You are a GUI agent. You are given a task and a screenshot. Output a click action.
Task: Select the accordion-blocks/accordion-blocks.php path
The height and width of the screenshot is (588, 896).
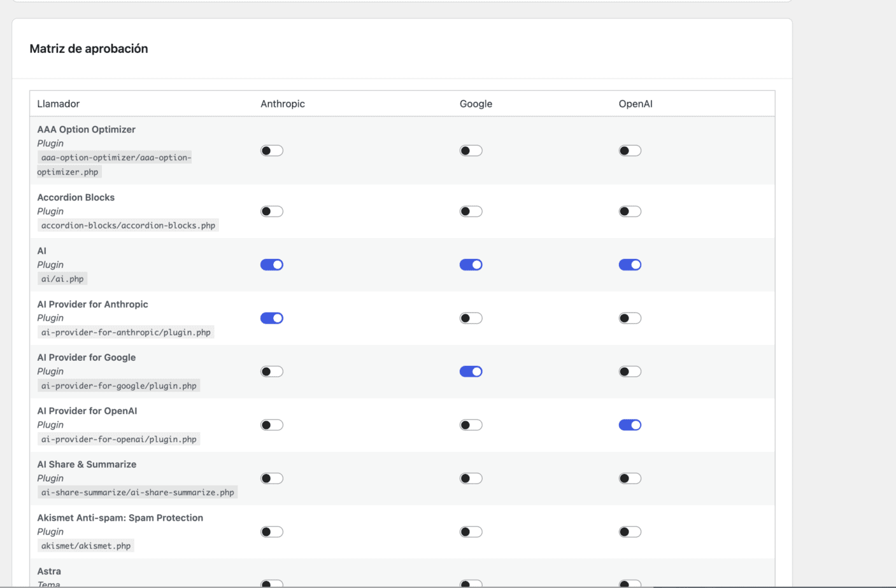point(128,225)
